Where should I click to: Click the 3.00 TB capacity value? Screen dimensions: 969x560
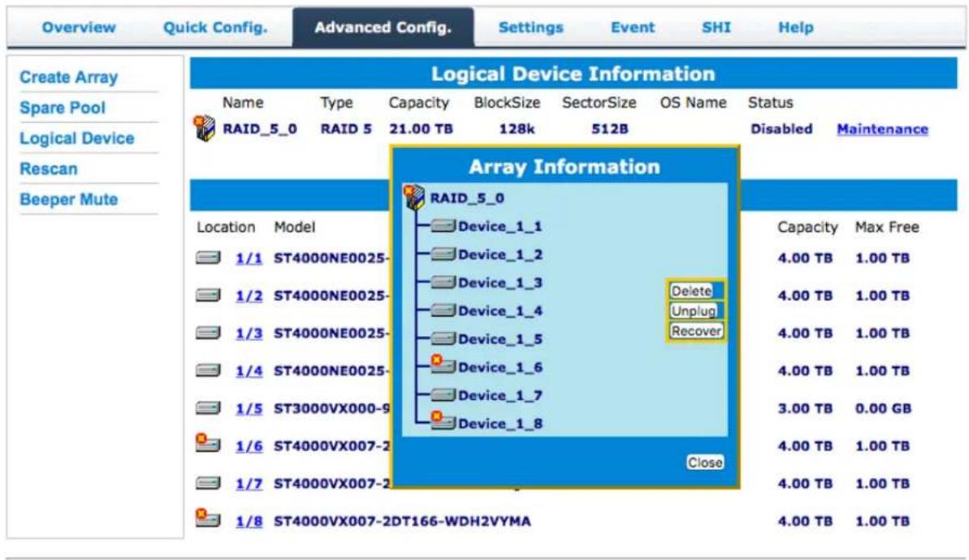click(x=805, y=409)
